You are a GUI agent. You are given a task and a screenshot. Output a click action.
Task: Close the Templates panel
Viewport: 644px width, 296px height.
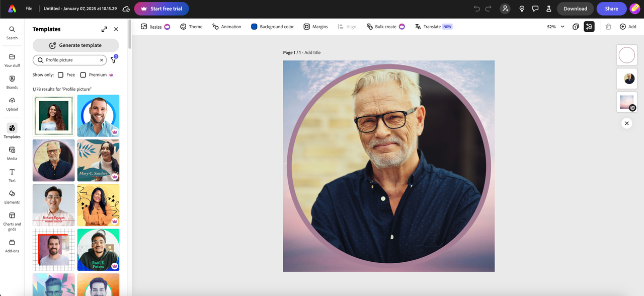pos(116,29)
